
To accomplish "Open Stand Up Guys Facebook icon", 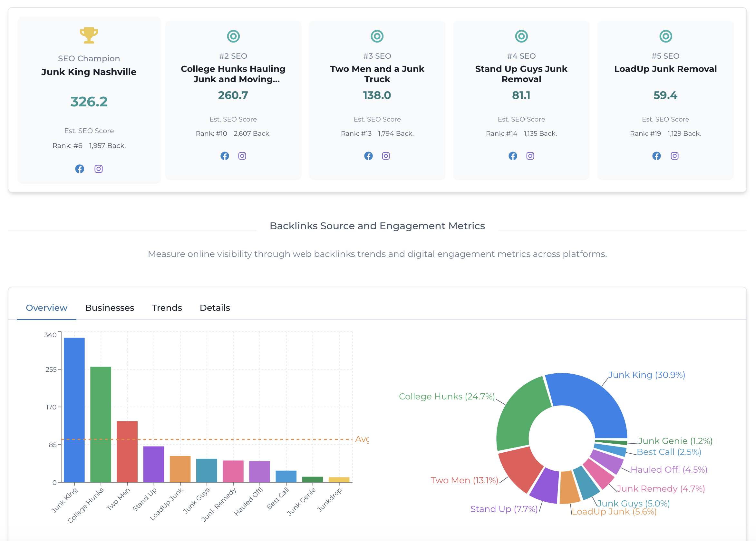I will coord(513,156).
